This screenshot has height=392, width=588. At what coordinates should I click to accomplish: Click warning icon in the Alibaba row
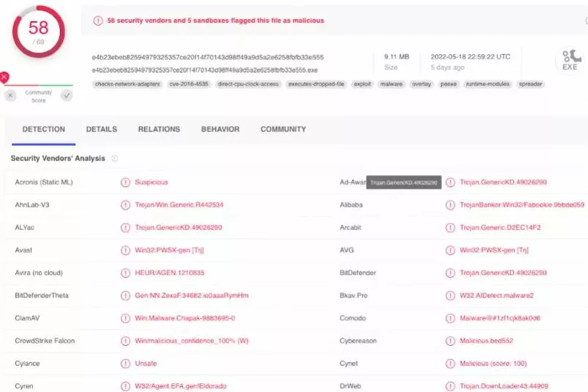coord(450,205)
